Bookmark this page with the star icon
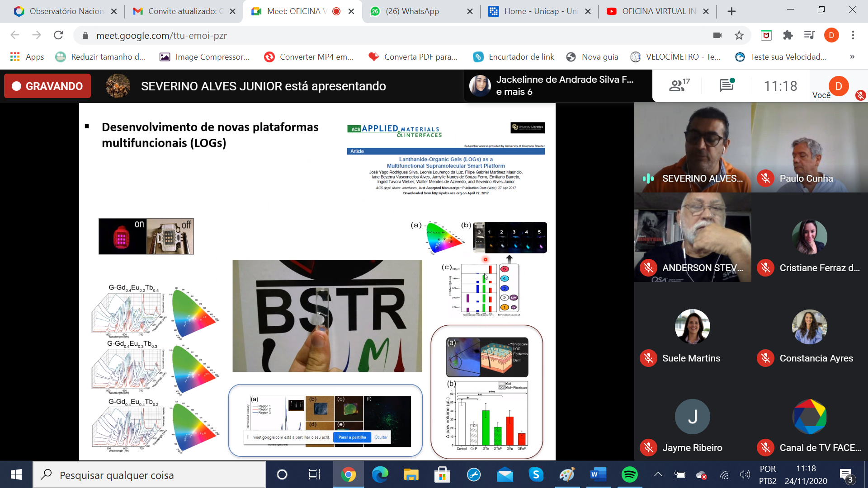This screenshot has height=488, width=868. (x=739, y=35)
